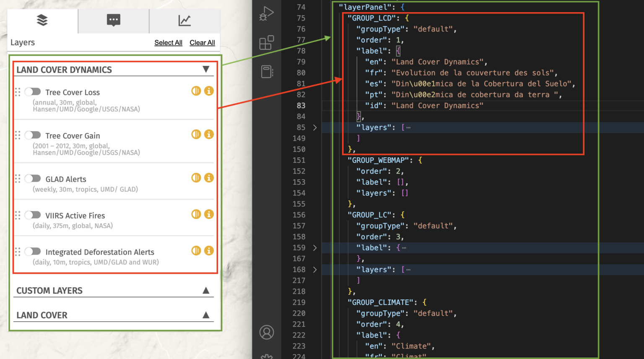The width and height of the screenshot is (644, 359).
Task: Click the Clear All link
Action: (202, 42)
